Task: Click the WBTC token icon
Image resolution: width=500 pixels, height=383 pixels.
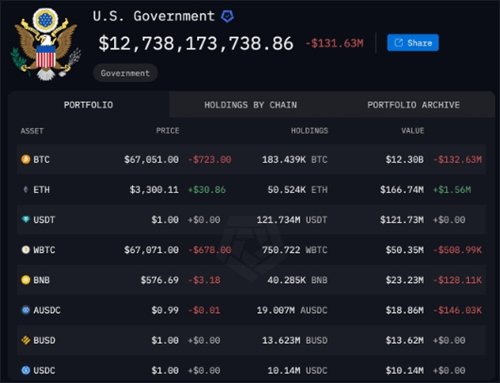Action: point(26,250)
